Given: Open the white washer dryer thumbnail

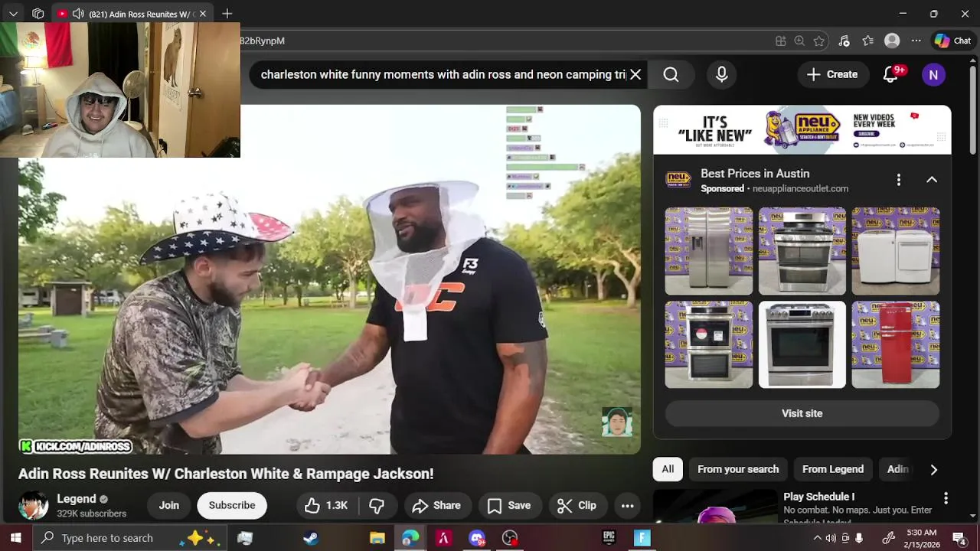Looking at the screenshot, I should [x=896, y=251].
